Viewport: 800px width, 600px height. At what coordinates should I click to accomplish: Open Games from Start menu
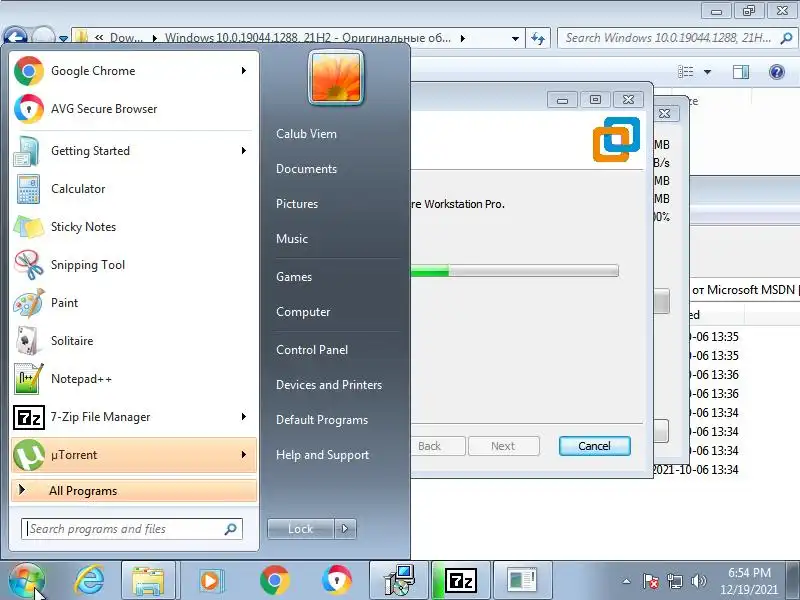click(x=294, y=277)
